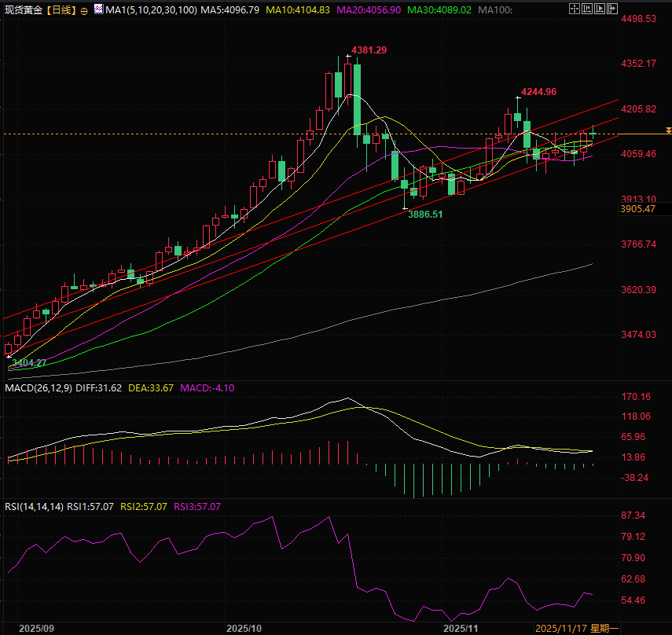Select the 现货黄金 instrument title

coord(23,10)
